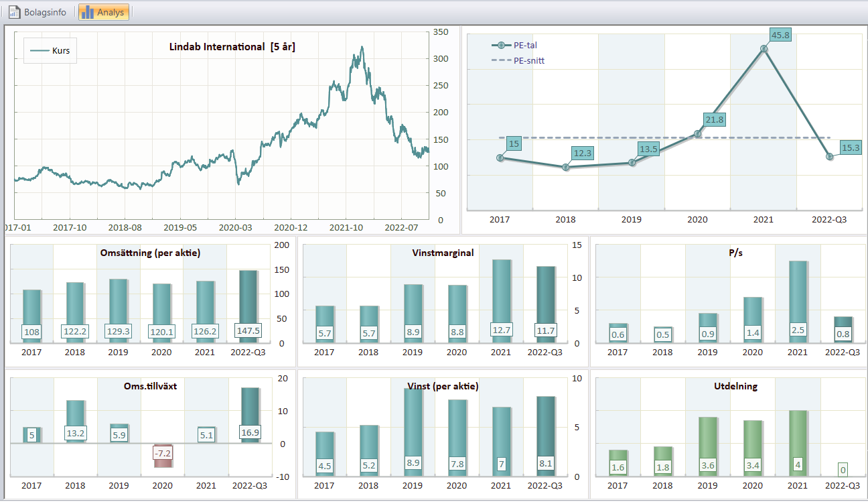This screenshot has height=502, width=868.
Task: Click the 7.8 Vinst bar value
Action: point(457,465)
